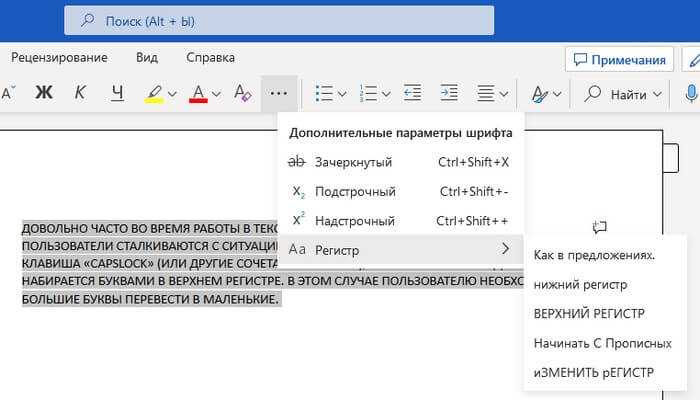Choose Начинать С Прописных option
The height and width of the screenshot is (400, 700).
click(603, 343)
